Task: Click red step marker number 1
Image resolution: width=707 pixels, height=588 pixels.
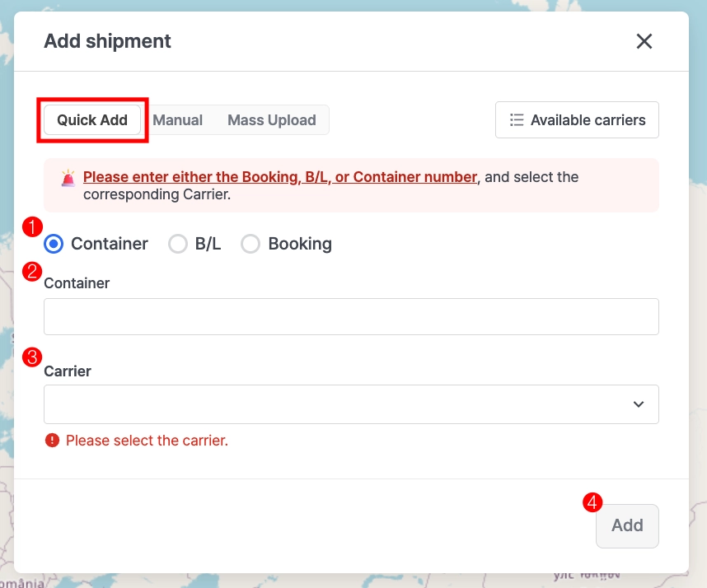Action: coord(32,228)
